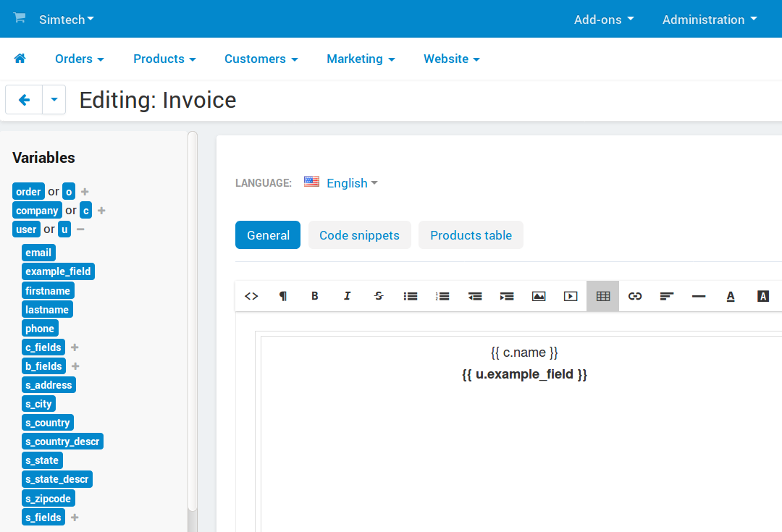Insert a hyperlink with link icon
This screenshot has width=782, height=532.
635,296
